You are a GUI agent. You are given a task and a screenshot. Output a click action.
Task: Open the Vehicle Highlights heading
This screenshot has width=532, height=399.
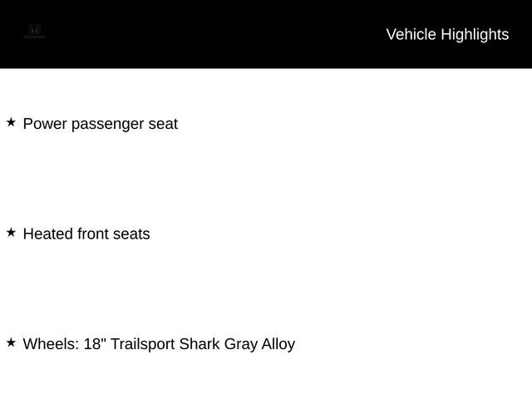point(447,35)
